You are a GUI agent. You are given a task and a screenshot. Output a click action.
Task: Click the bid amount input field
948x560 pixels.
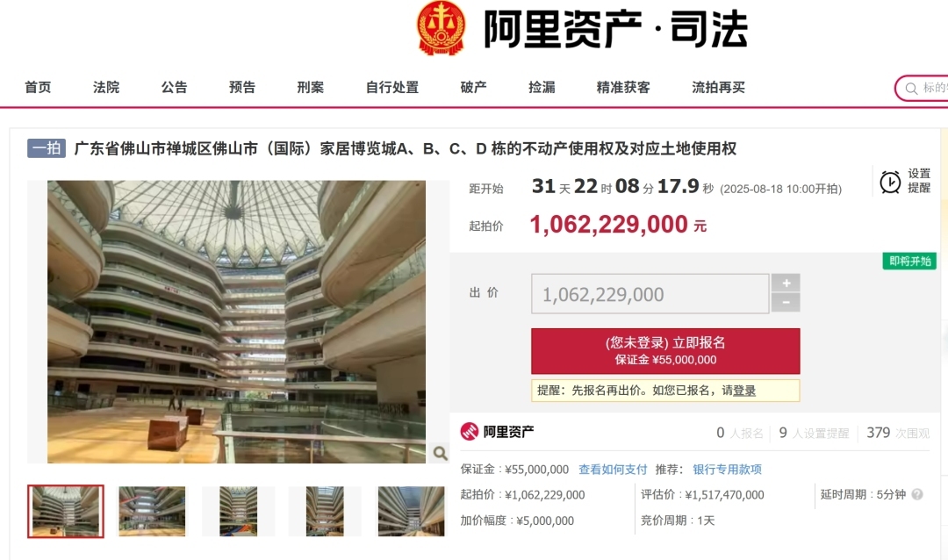(x=650, y=294)
